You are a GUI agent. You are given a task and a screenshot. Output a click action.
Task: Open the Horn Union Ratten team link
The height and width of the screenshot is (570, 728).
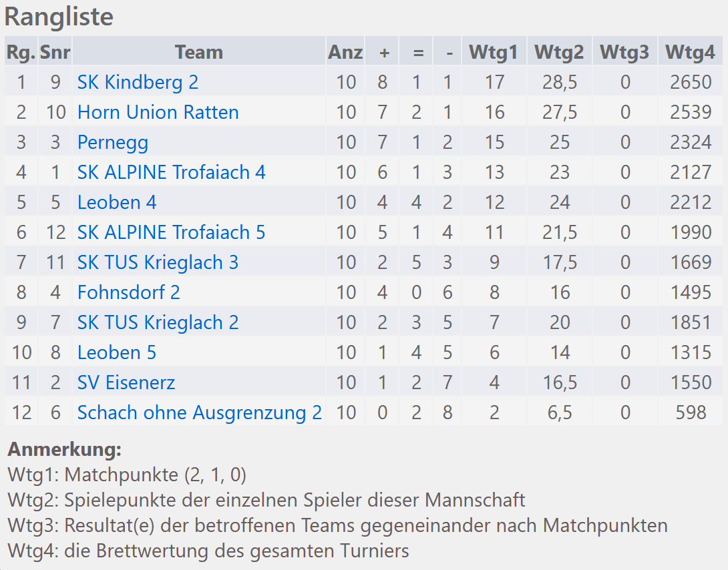click(158, 112)
